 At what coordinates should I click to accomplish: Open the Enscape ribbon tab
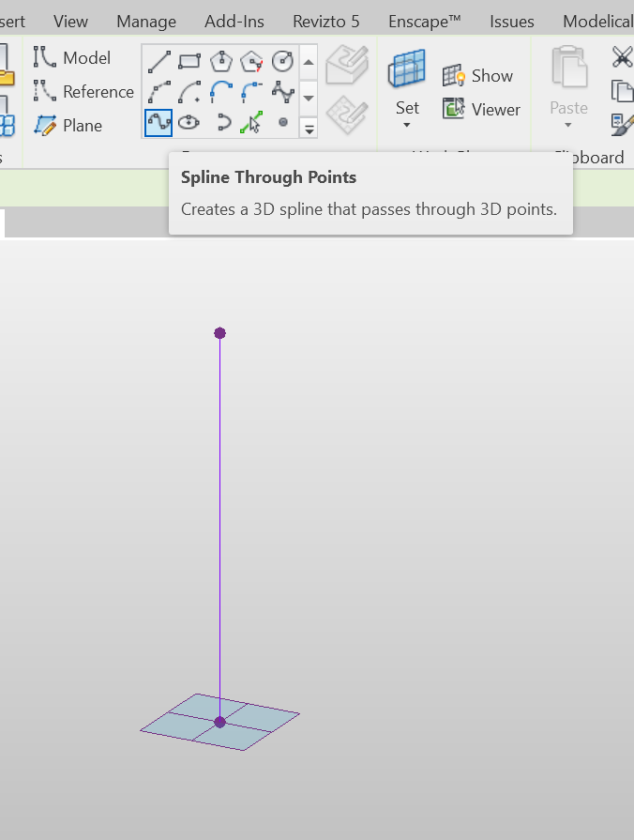tap(425, 22)
